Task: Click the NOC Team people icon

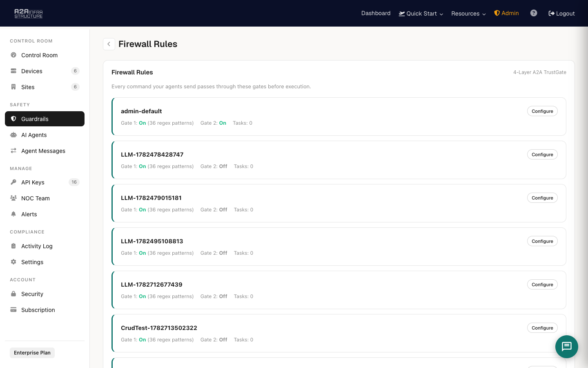Action: pyautogui.click(x=13, y=198)
